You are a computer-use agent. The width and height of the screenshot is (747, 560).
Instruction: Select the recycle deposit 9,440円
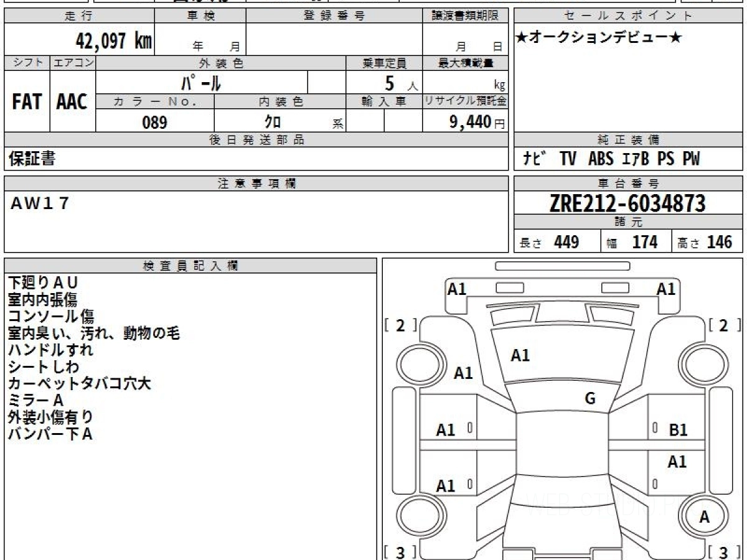[x=477, y=123]
